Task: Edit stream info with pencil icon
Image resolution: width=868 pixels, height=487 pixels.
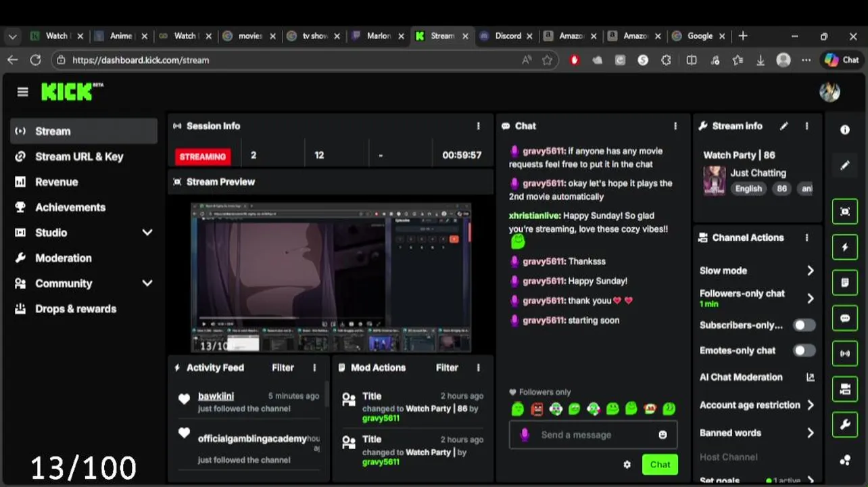Action: pos(784,126)
